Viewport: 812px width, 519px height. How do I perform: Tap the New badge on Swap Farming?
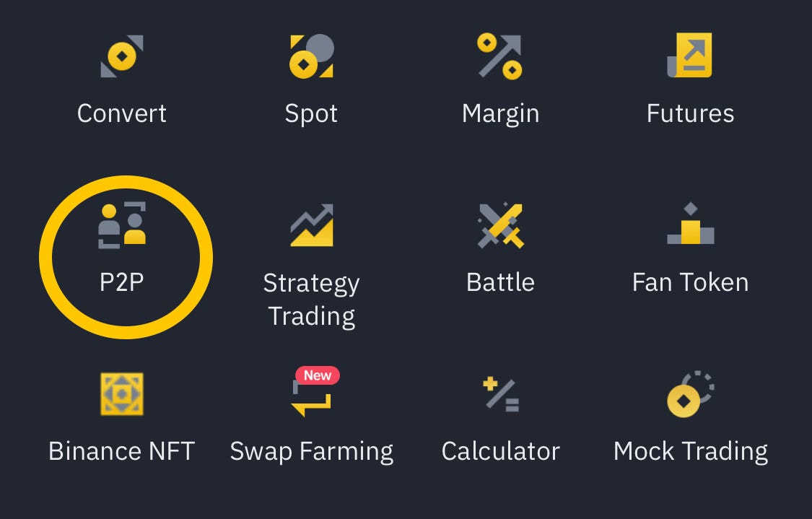pos(318,375)
